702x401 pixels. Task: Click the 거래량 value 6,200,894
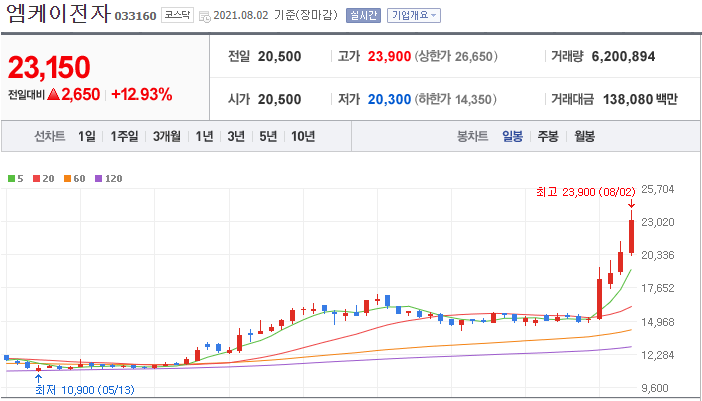(x=623, y=57)
